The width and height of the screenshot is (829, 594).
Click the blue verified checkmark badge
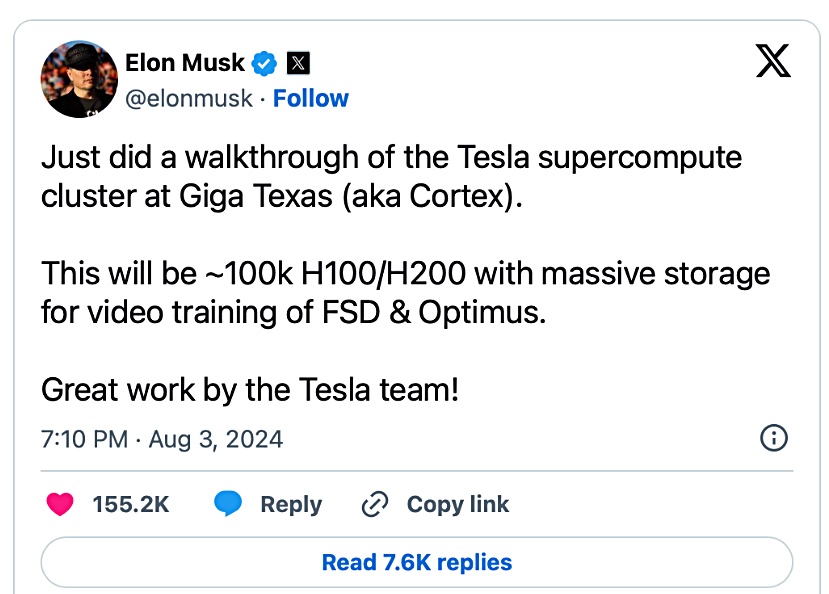(x=264, y=63)
